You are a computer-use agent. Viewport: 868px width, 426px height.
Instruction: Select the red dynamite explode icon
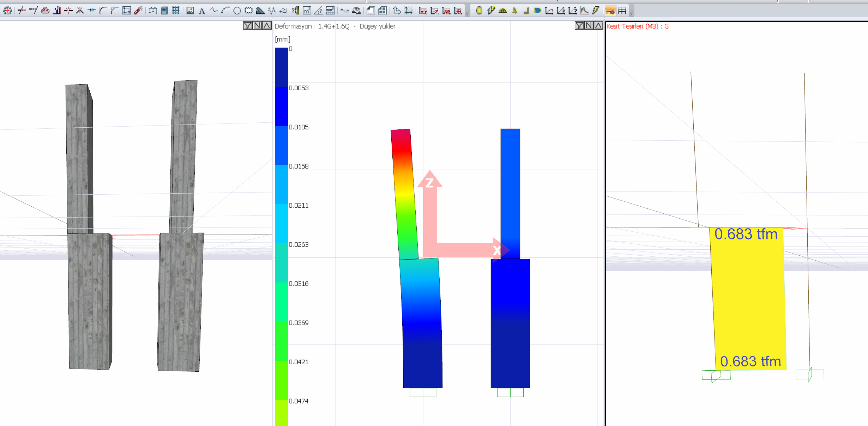click(138, 11)
